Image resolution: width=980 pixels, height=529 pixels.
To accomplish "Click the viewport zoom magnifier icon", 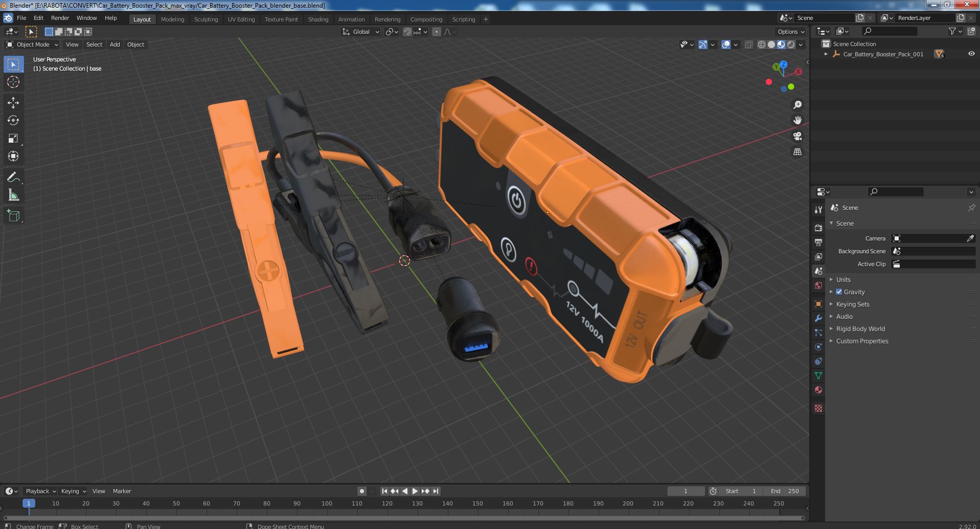I will tap(797, 105).
